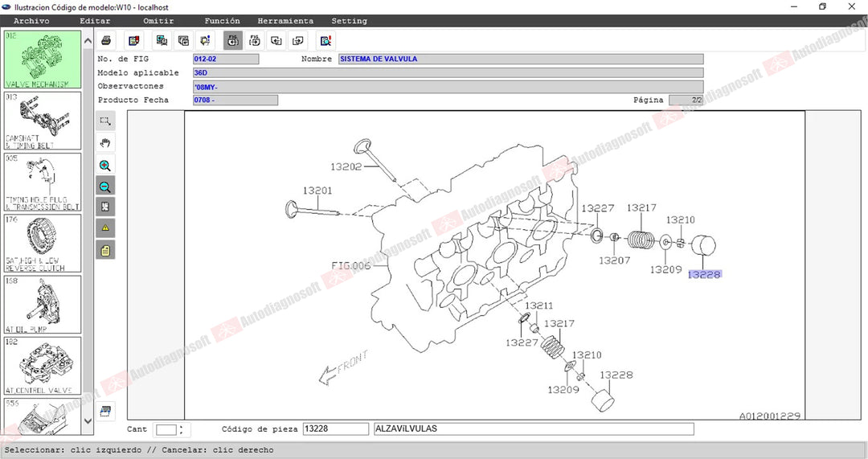
Task: Select the rectangle zoom selection tool
Action: pos(105,121)
